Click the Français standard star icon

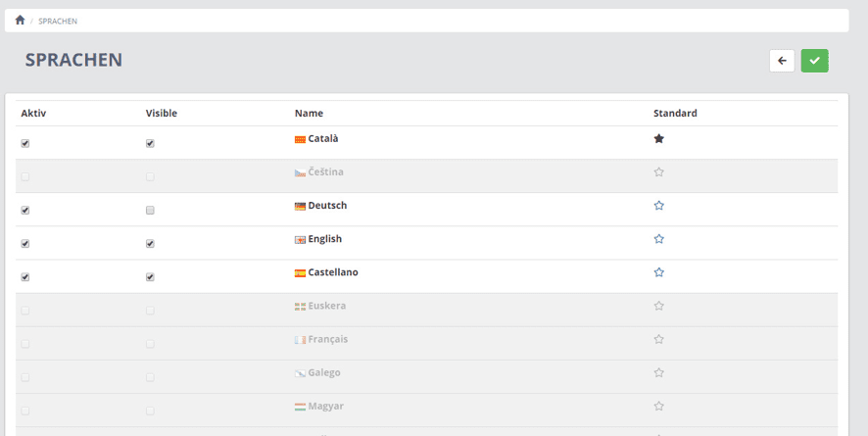(658, 339)
